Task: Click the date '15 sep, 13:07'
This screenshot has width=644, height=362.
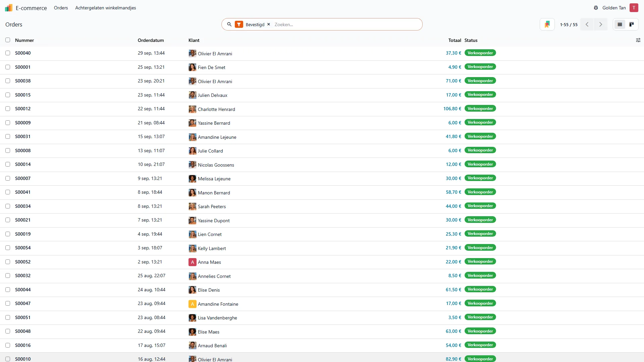Action: click(151, 136)
